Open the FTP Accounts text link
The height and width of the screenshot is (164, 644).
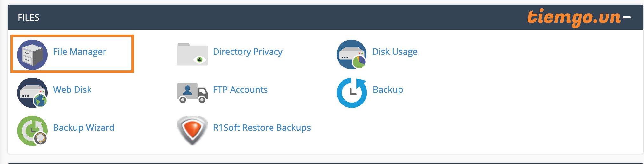pyautogui.click(x=240, y=90)
